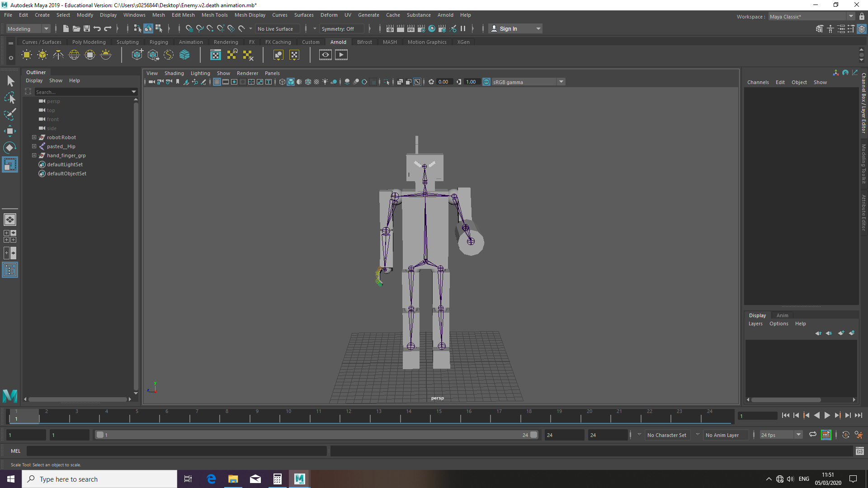Open the Modeling menu set dropdown
Screen dimensions: 868x488
coord(28,28)
